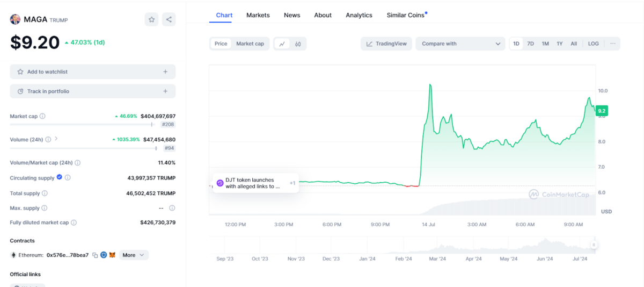Screen dimensions: 644x287
Task: Click the blue explorer icon next to the contract
Action: coord(104,255)
